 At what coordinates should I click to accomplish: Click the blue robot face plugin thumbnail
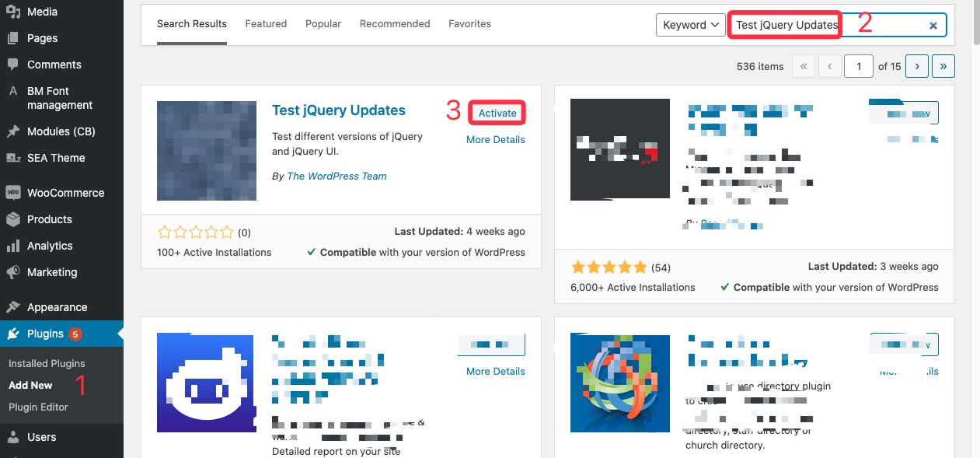pos(207,383)
